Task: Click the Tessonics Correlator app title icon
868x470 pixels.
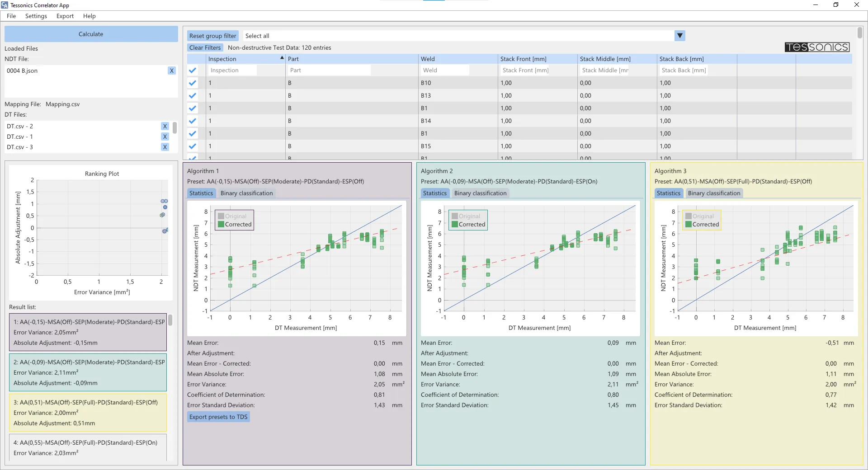Action: coord(5,5)
